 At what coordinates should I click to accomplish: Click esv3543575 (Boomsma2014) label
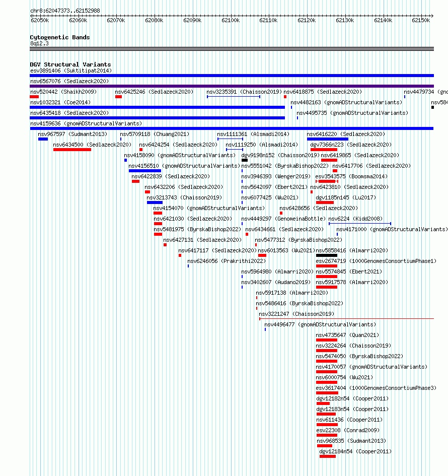(351, 177)
